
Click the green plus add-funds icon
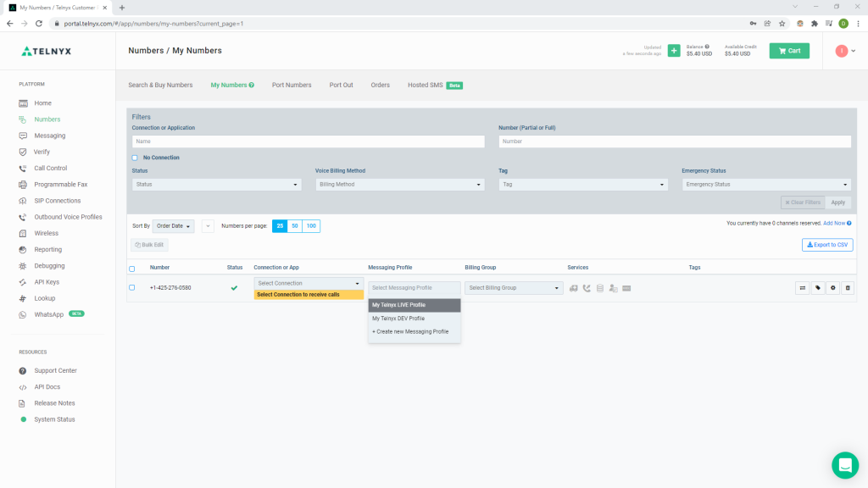point(674,51)
